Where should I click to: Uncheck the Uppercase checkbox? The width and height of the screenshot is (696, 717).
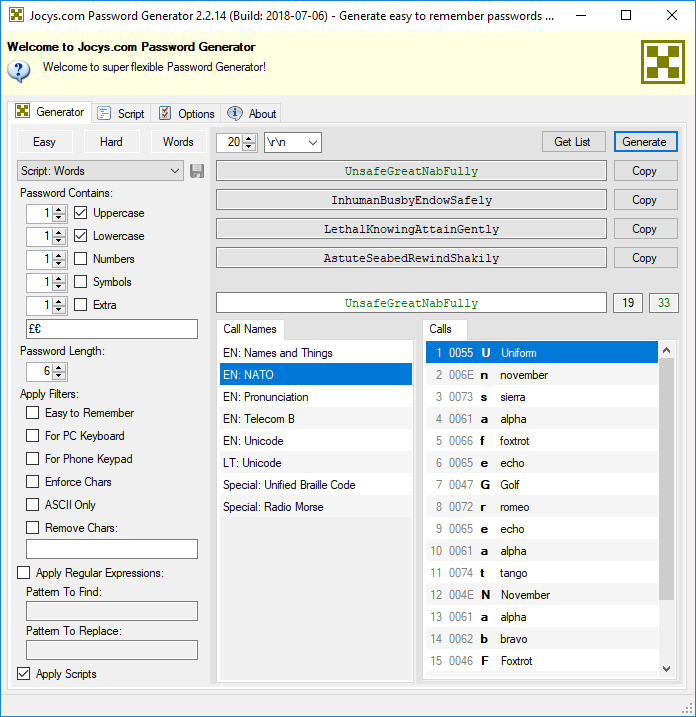80,213
